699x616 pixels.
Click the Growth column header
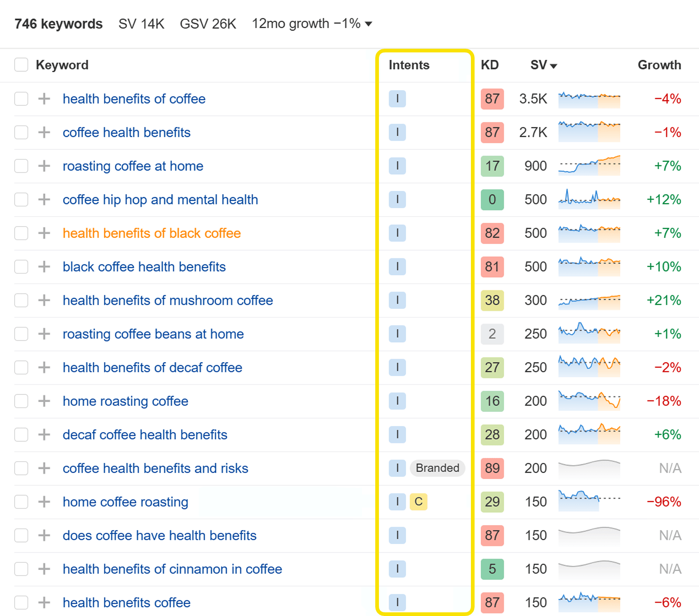click(x=659, y=65)
